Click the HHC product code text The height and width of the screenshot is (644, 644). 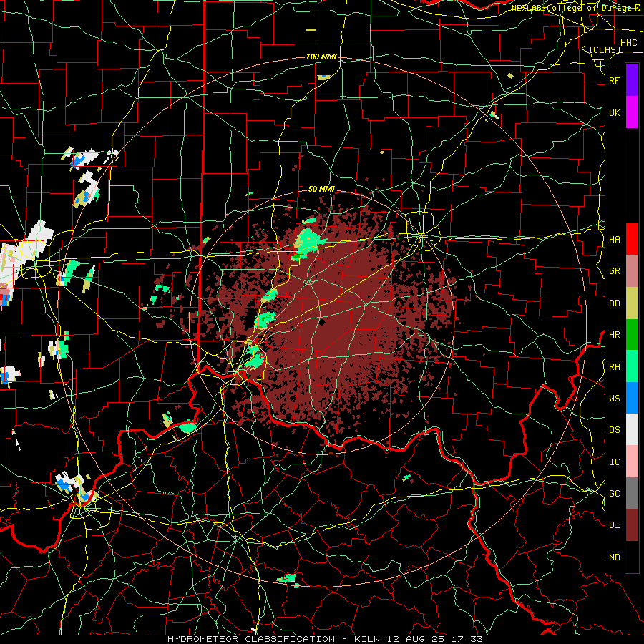629,43
